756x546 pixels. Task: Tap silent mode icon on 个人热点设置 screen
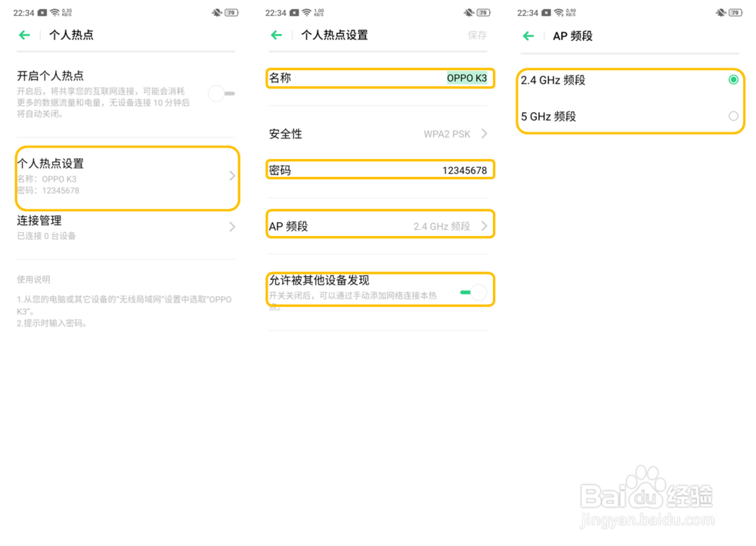pyautogui.click(x=469, y=13)
